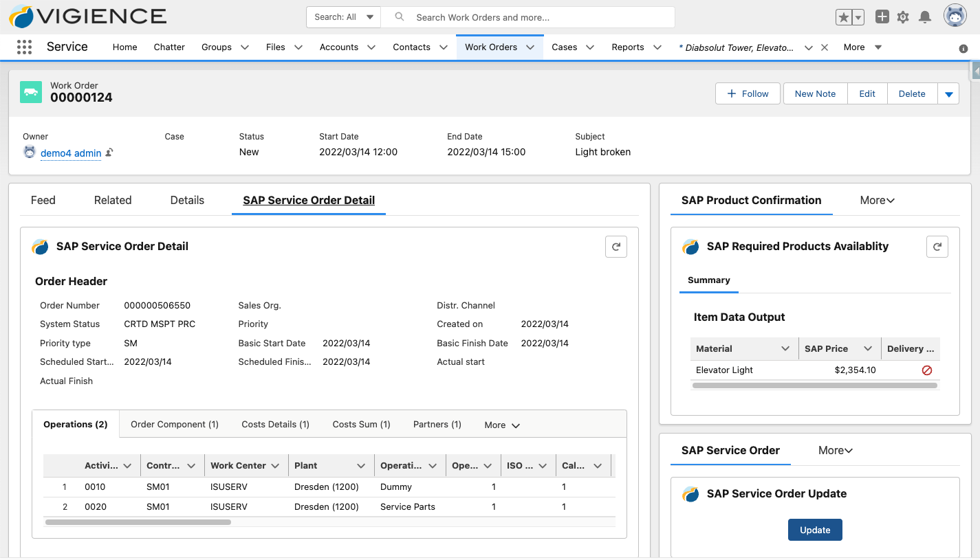The width and height of the screenshot is (980, 560).
Task: Click the Work Order truck icon
Action: (x=31, y=92)
